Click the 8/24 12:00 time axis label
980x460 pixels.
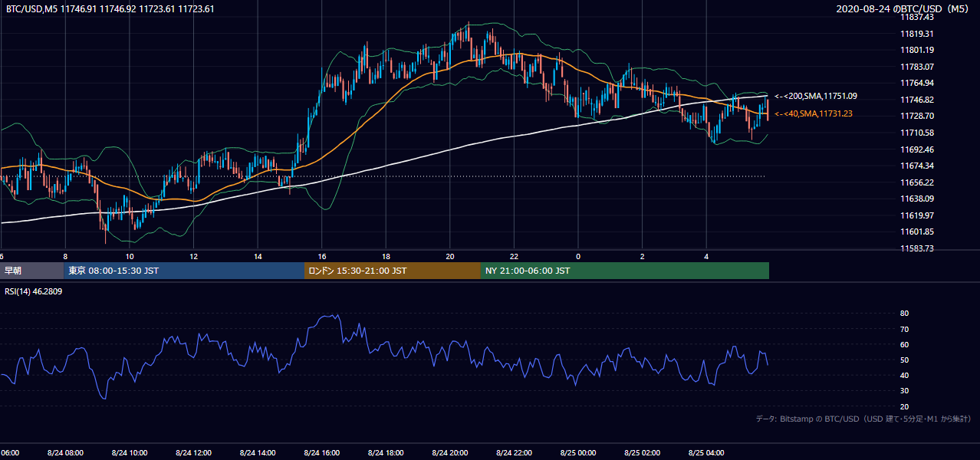click(x=193, y=452)
